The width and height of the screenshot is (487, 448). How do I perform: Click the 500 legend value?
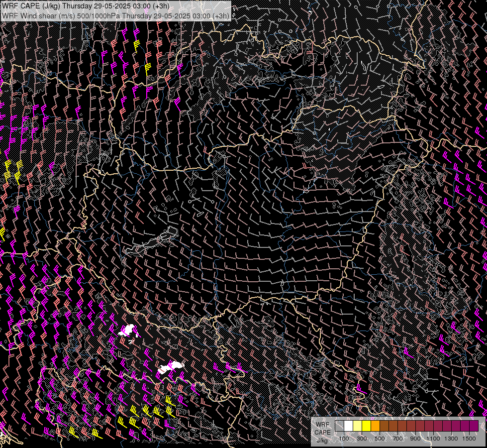[380, 439]
